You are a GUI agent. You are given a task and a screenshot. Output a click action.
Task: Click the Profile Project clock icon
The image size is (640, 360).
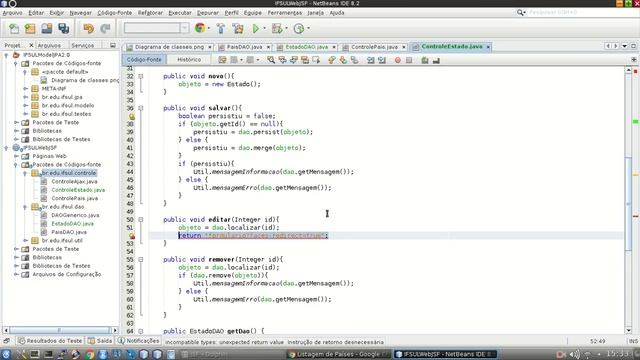coord(299,28)
